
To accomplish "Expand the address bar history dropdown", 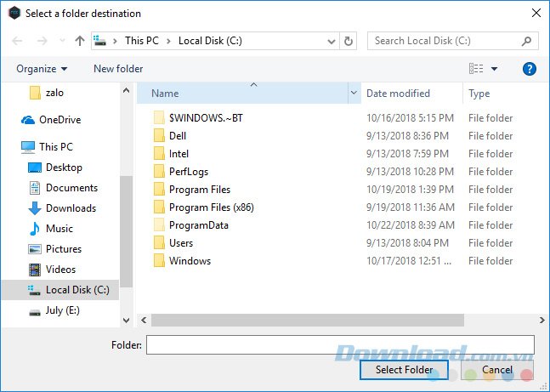I will [x=331, y=41].
